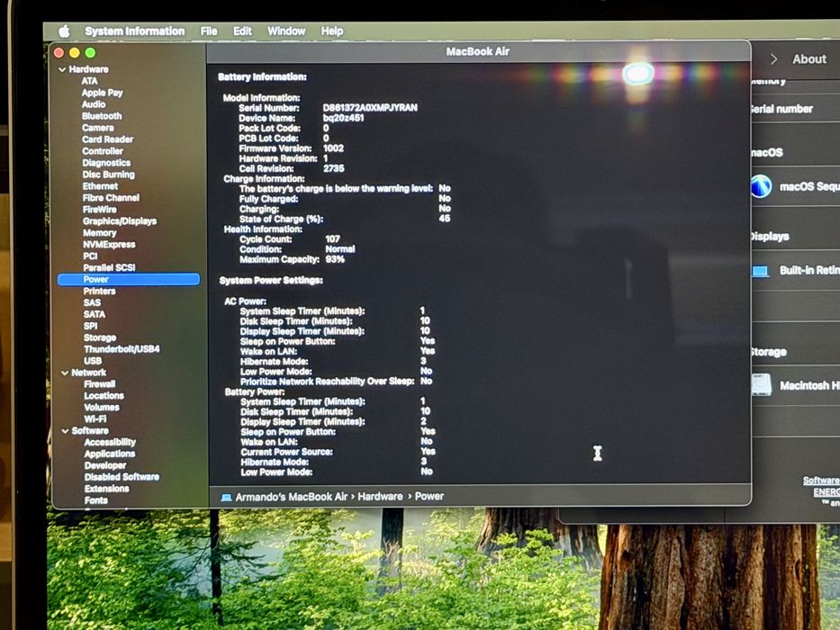Collapse the Network section chevron
Screen dimensions: 840x630
pos(65,373)
